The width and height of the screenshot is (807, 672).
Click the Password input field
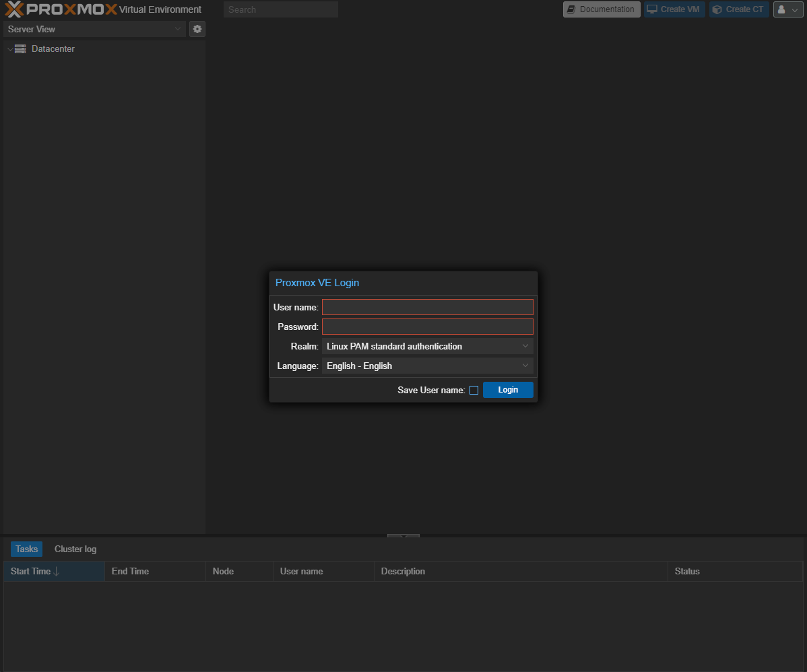[427, 327]
